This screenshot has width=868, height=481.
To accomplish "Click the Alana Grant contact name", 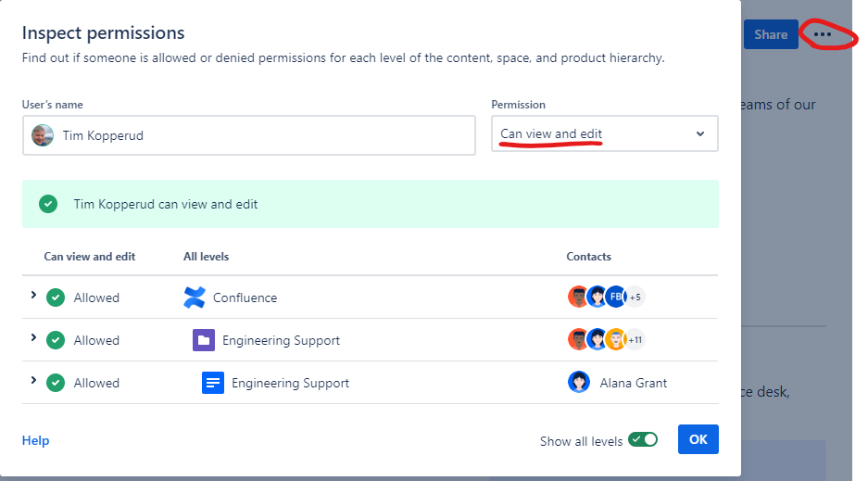I will coord(634,383).
